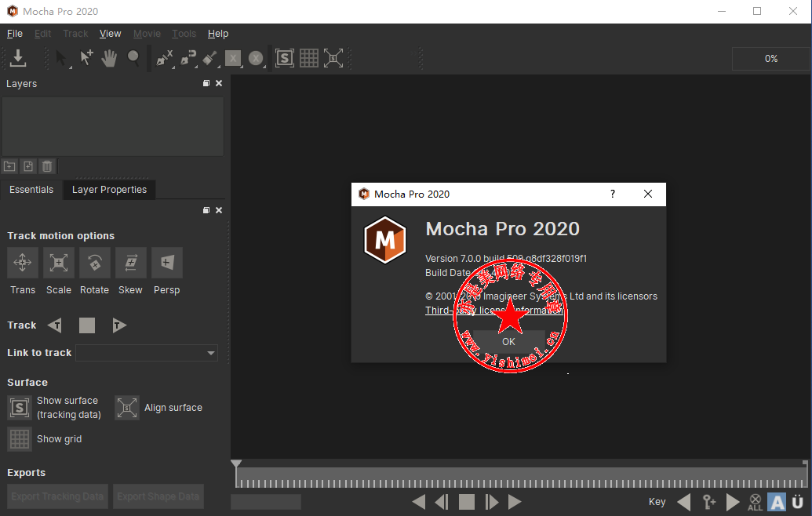Open the View menu
Screen dimensions: 812x516
(111, 34)
